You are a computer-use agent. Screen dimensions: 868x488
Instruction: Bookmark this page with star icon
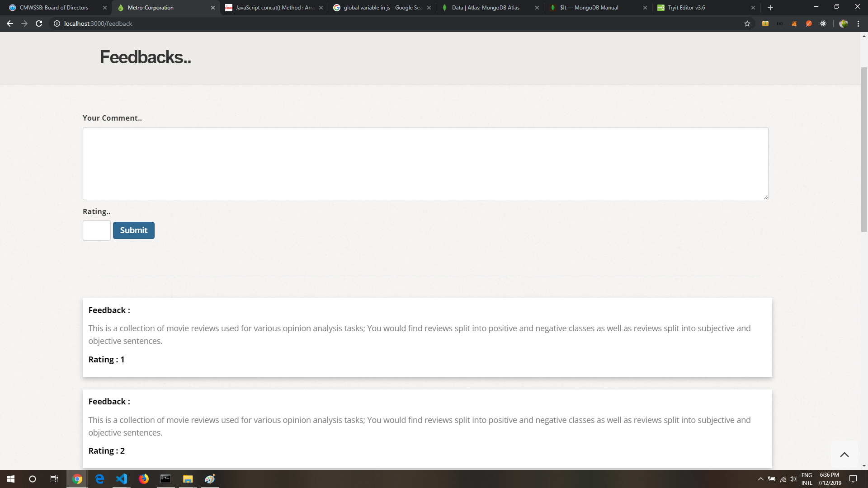(747, 23)
